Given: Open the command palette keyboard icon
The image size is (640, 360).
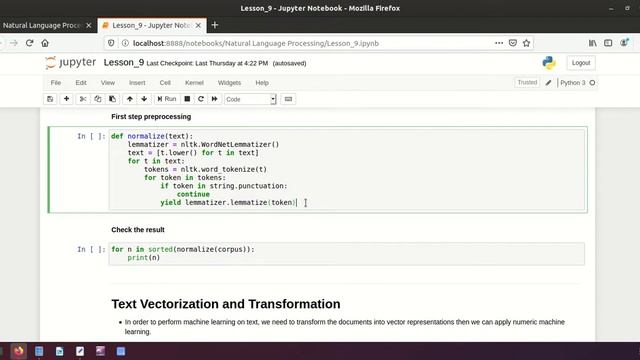Looking at the screenshot, I should pos(288,99).
